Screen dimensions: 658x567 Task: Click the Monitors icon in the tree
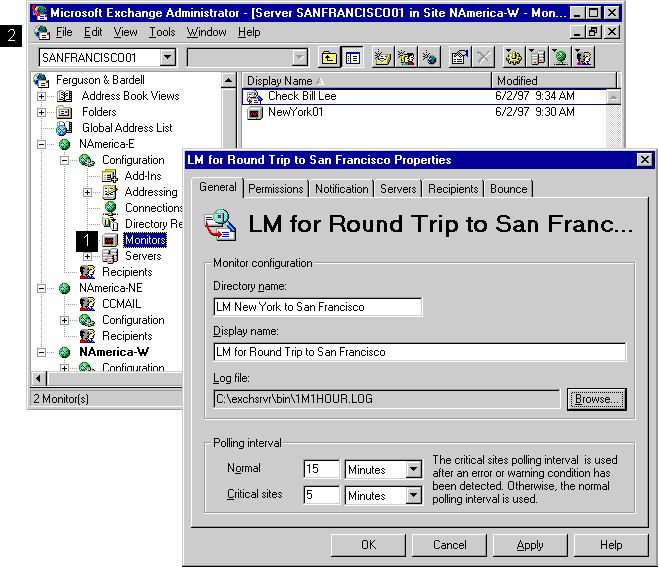pos(110,240)
